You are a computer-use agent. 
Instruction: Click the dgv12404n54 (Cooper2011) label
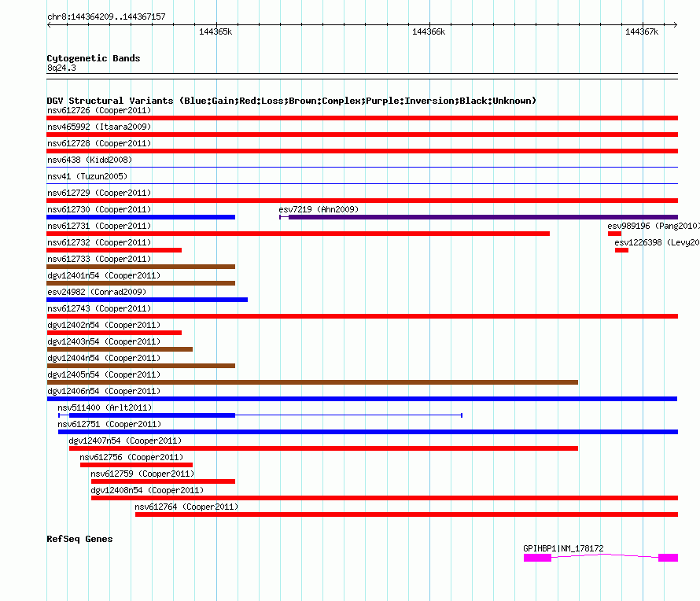point(104,358)
